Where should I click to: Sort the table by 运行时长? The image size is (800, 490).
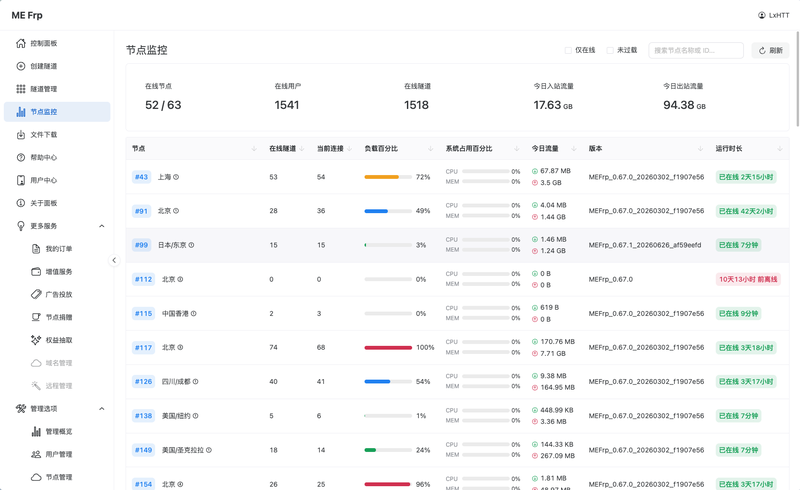tap(780, 149)
